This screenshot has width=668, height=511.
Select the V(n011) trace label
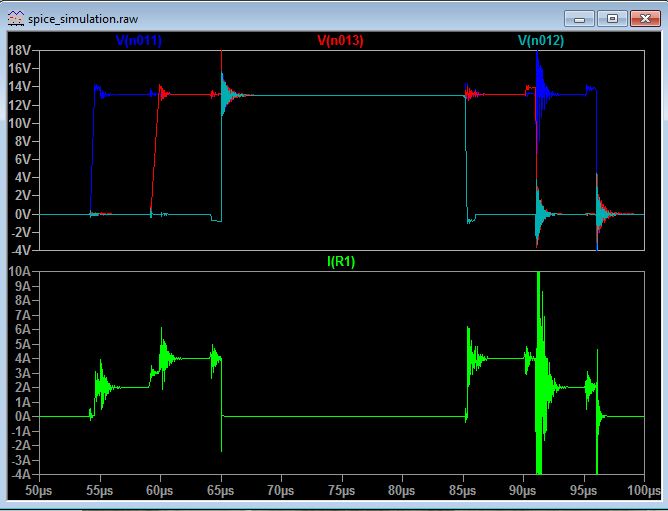click(x=139, y=40)
